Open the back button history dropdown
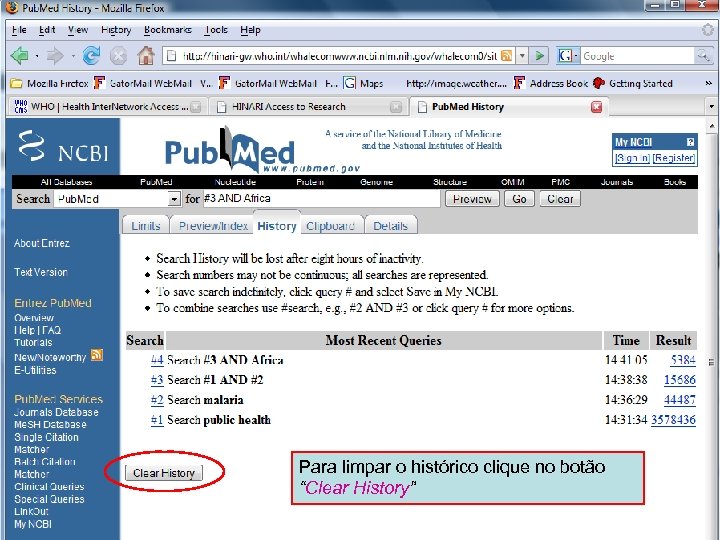This screenshot has height=540, width=720. click(x=37, y=56)
